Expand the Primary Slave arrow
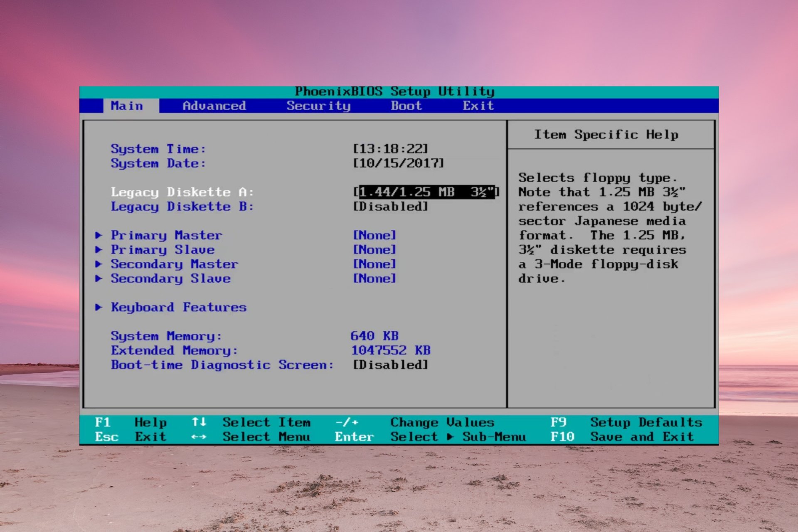Viewport: 798px width, 532px height. pyautogui.click(x=99, y=249)
